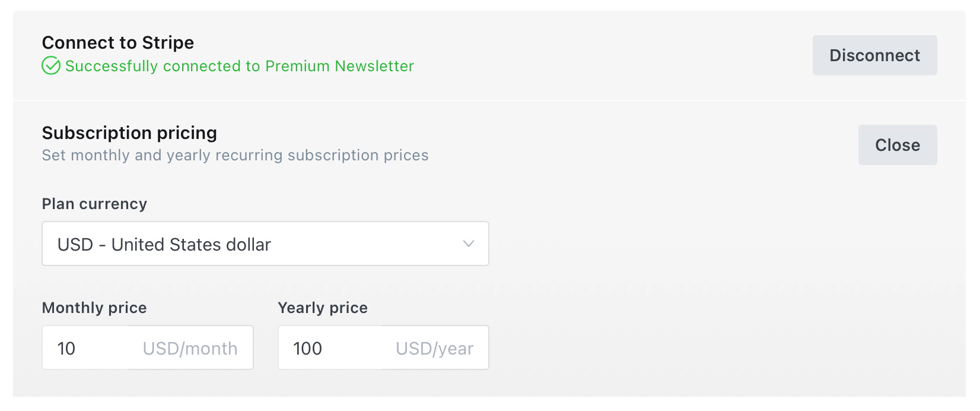The image size is (980, 411).
Task: Click the Successfully connected to Premium Newsletter link
Action: click(x=240, y=66)
